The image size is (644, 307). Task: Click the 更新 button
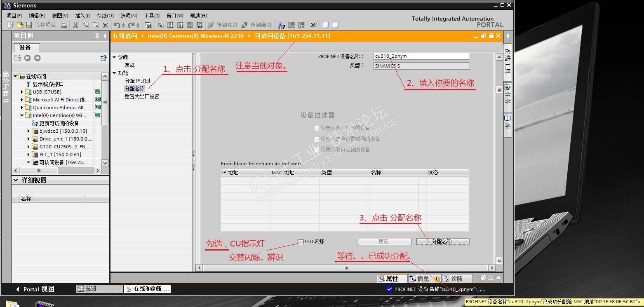coord(384,241)
